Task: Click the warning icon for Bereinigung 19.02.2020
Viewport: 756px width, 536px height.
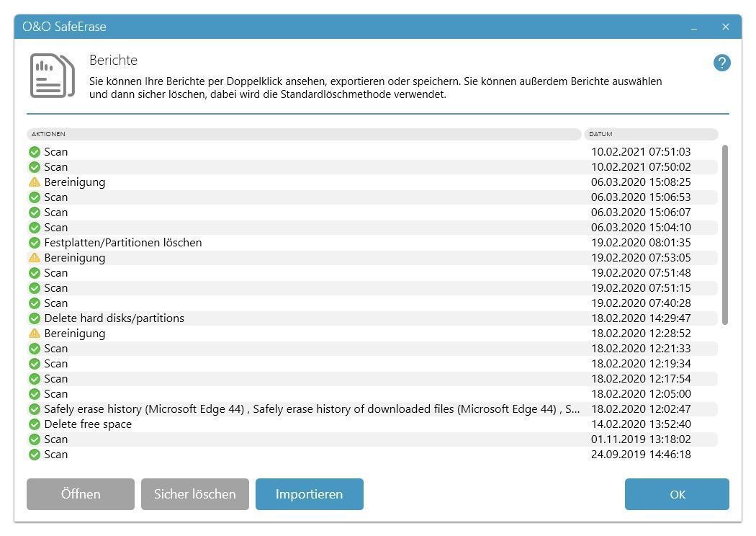Action: coord(35,258)
